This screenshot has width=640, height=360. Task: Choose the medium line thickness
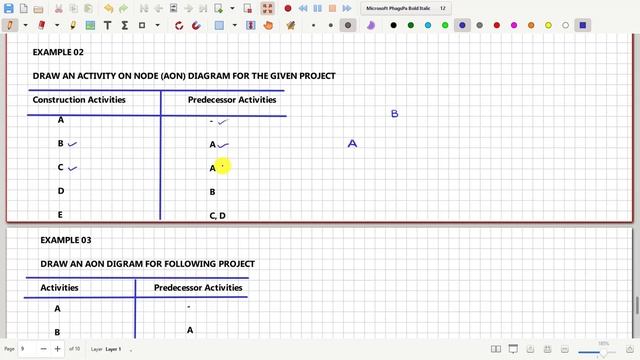coord(331,25)
